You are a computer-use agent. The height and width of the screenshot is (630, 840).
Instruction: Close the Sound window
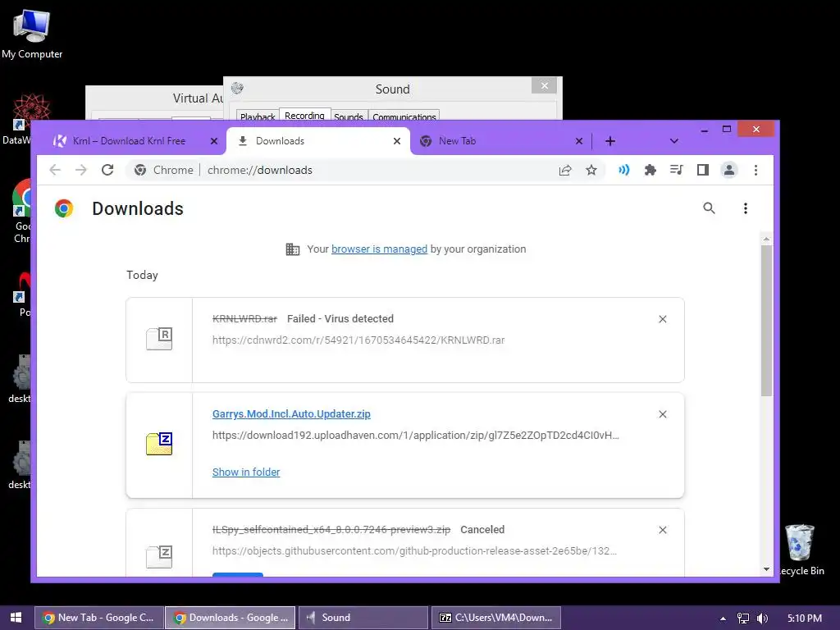tap(545, 85)
